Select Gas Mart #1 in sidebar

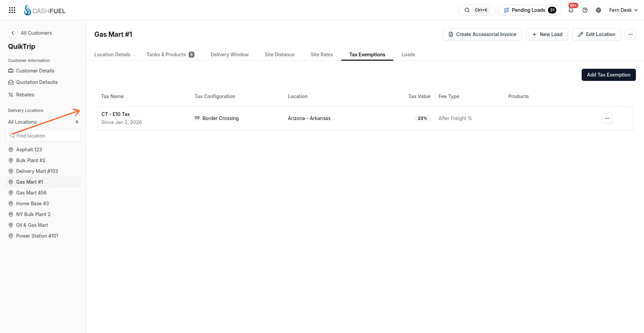pos(43,182)
